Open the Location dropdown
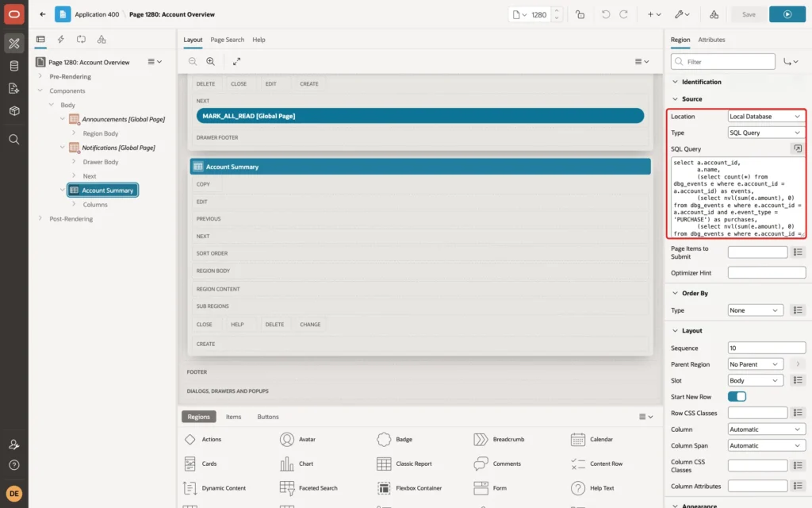 pyautogui.click(x=766, y=117)
